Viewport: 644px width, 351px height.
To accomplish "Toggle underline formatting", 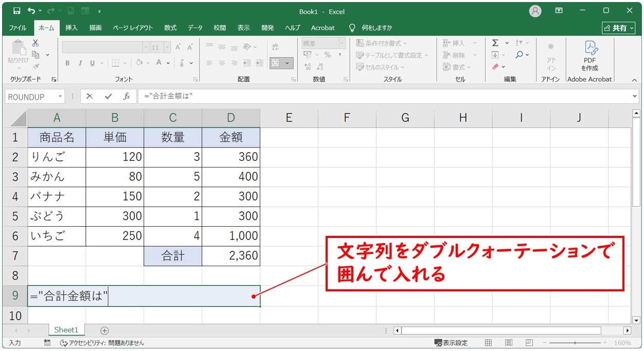I will point(92,63).
